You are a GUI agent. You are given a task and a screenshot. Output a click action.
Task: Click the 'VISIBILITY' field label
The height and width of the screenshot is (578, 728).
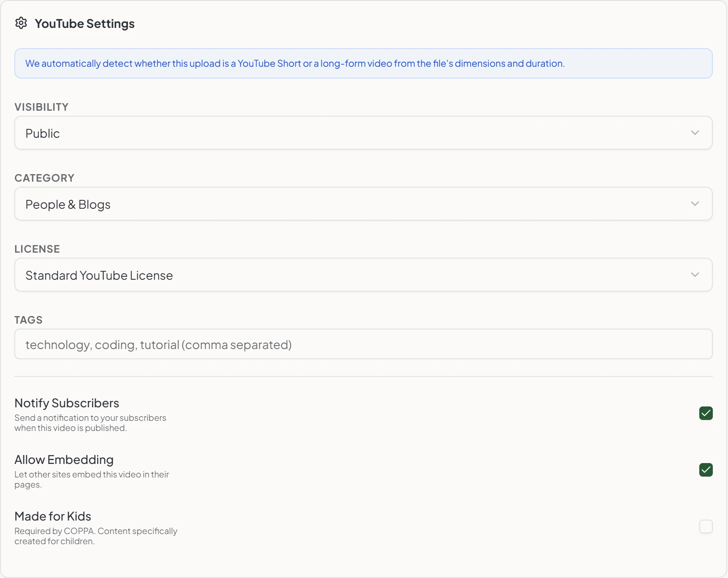point(41,107)
